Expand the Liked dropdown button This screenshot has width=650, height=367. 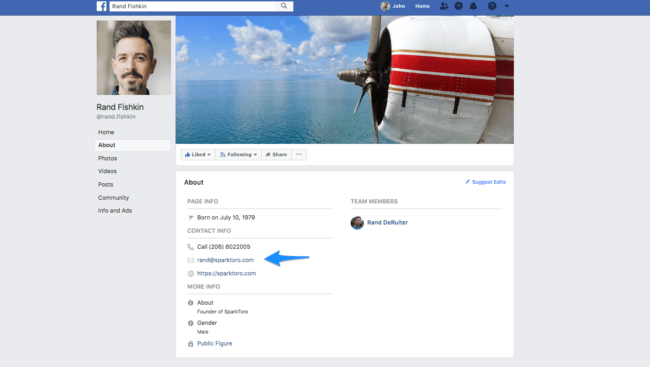(x=198, y=155)
